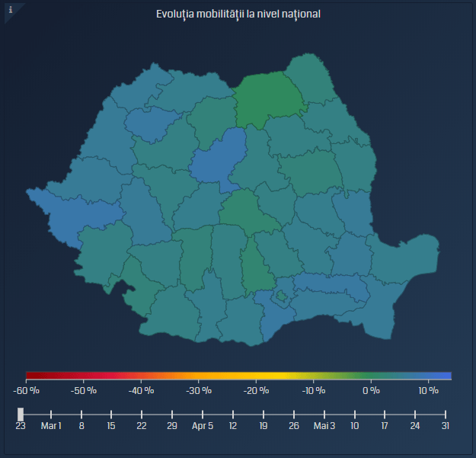This screenshot has width=476, height=458.
Task: Select the 19 tick after Apr 5
Action: point(264,414)
